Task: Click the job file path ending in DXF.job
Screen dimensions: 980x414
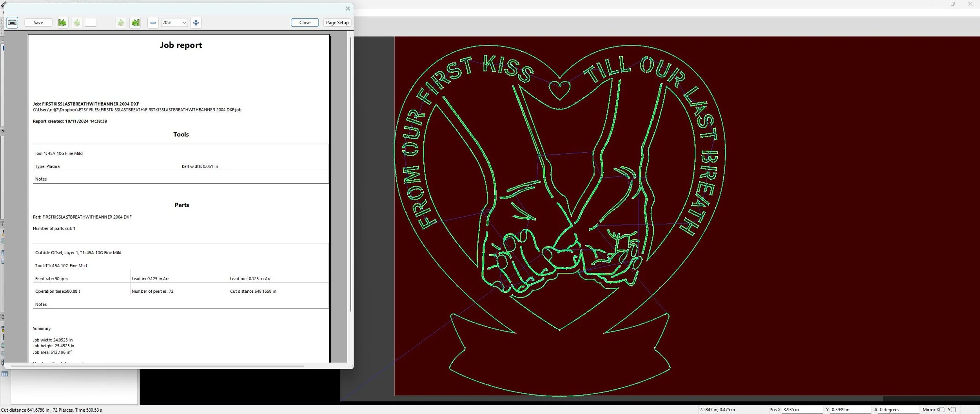Action: point(137,110)
